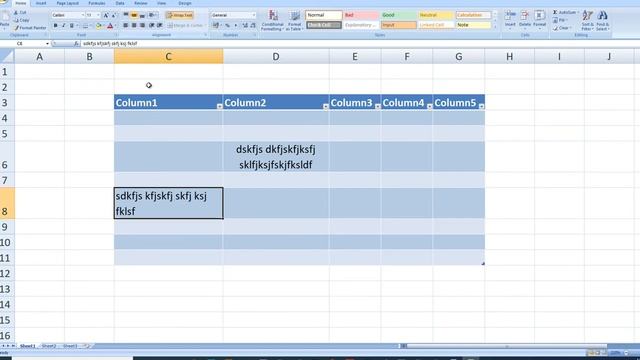Switch to the Insert ribbon tab
This screenshot has width=640, height=360.
click(x=41, y=3)
